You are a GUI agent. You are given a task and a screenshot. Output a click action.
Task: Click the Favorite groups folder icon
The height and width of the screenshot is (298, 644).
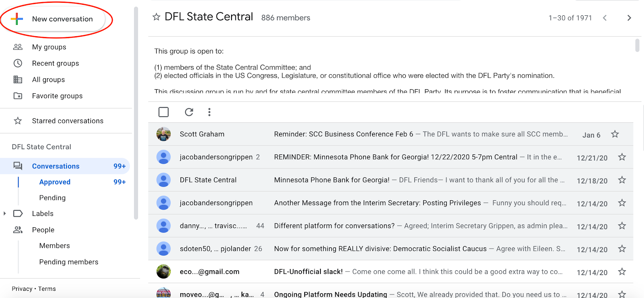(18, 96)
